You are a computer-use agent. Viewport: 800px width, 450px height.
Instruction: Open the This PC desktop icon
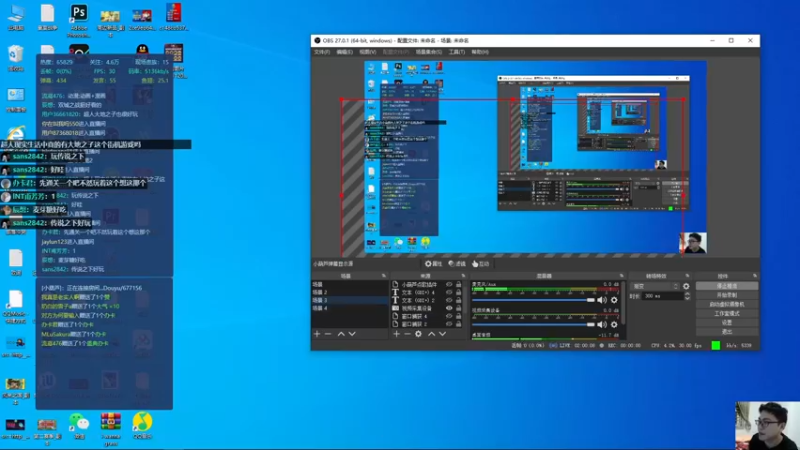coord(16,18)
